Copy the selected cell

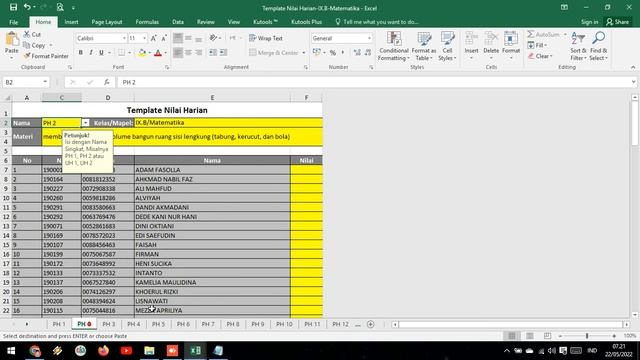click(34, 45)
